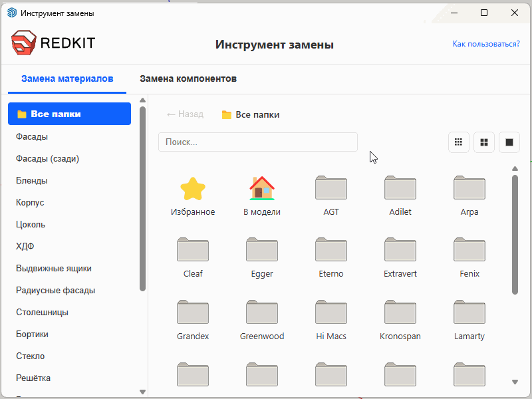
Task: Select Цоколь category
Action: [70, 225]
